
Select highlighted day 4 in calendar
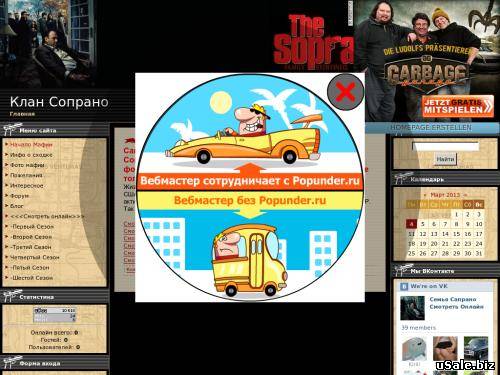click(x=412, y=224)
